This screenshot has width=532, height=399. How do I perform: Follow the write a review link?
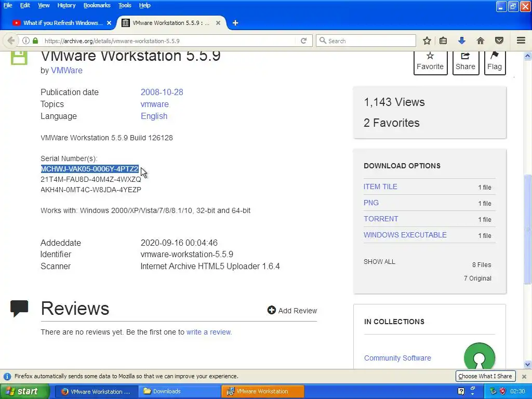pos(209,332)
